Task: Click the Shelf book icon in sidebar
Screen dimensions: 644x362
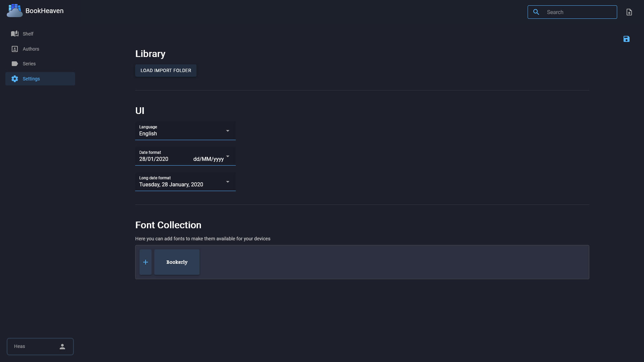Action: click(x=15, y=34)
